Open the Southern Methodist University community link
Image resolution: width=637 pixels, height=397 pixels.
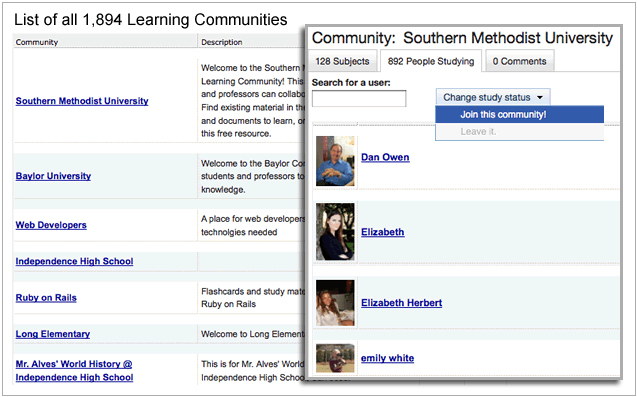82,101
